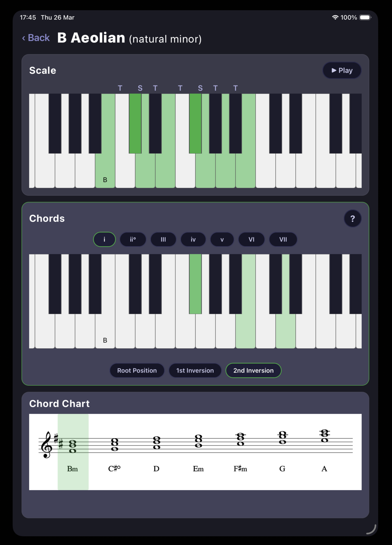Pick the VI chord button
The width and height of the screenshot is (392, 545).
pos(251,239)
